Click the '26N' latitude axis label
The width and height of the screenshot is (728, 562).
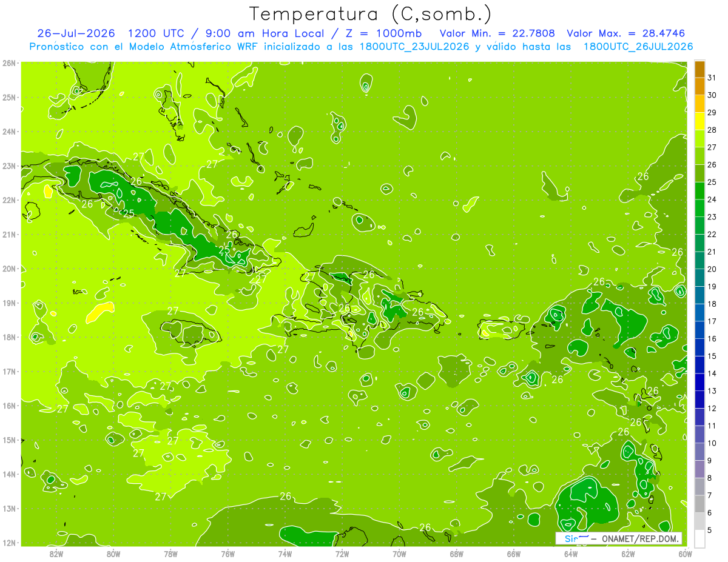click(8, 63)
